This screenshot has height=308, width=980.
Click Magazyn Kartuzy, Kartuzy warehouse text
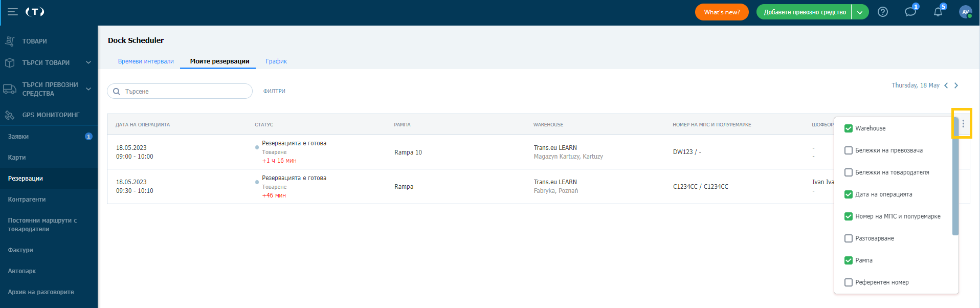point(568,157)
